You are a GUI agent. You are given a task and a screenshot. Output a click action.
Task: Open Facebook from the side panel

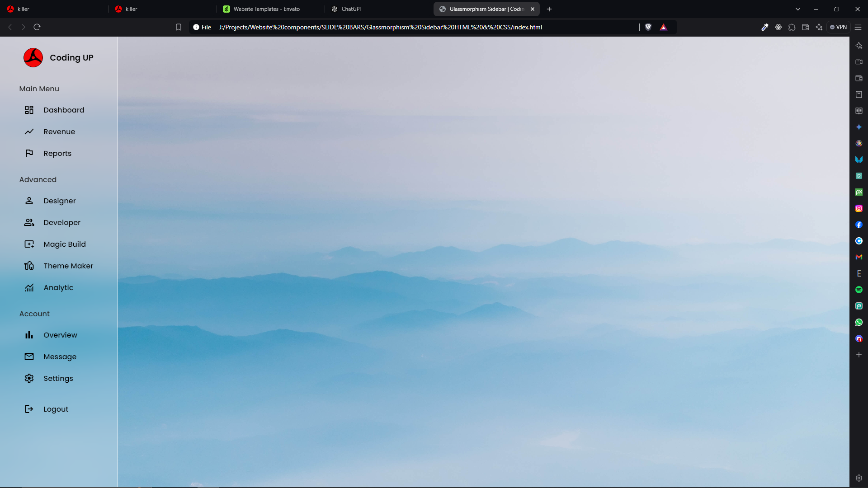pos(859,225)
